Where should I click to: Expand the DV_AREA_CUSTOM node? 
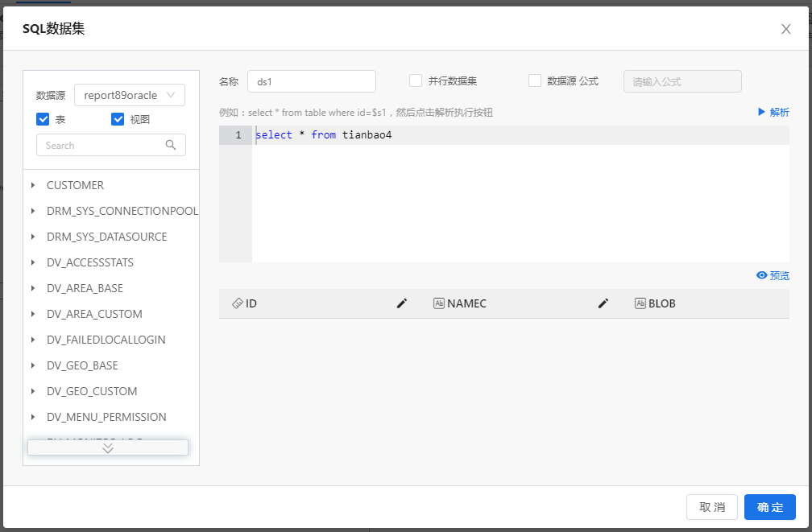(33, 314)
